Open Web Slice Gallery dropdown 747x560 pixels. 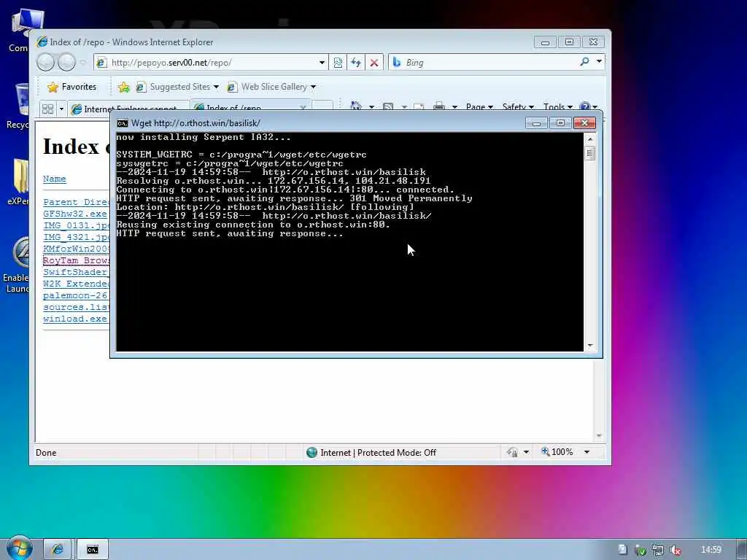[x=271, y=87]
